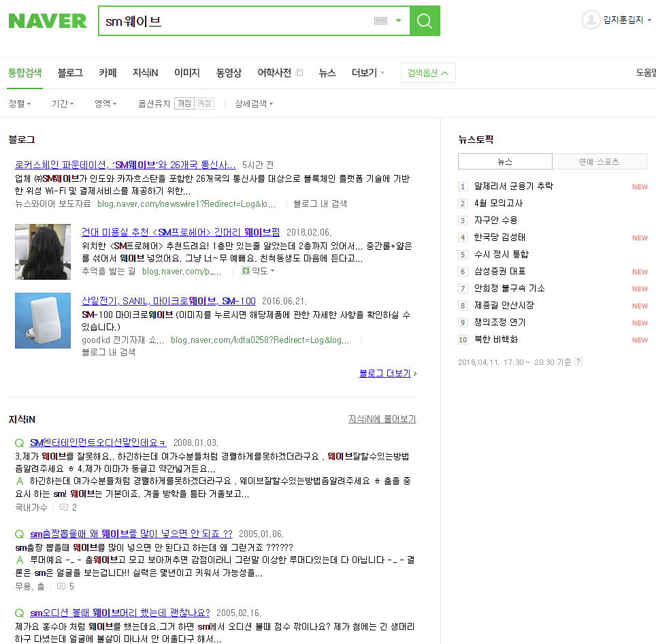Image resolution: width=656 pixels, height=644 pixels.
Task: Click the hair photo thumbnail
Action: click(x=43, y=252)
